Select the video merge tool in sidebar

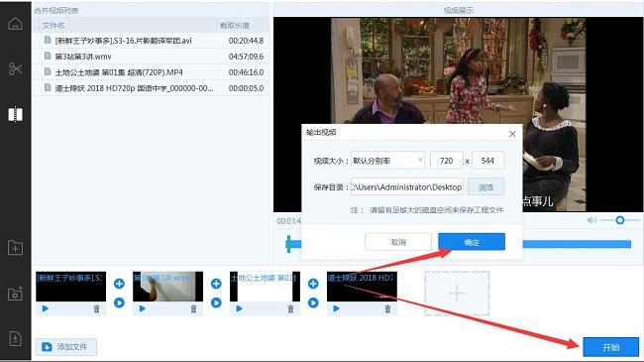15,114
